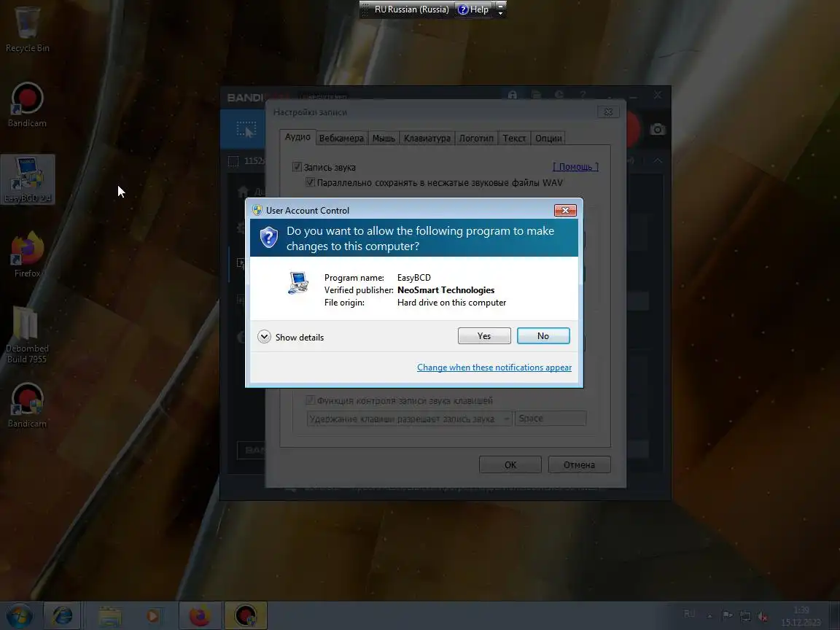840x630 pixels.
Task: Toggle Функция контроля записи звука клавишей checkbox
Action: tap(310, 400)
